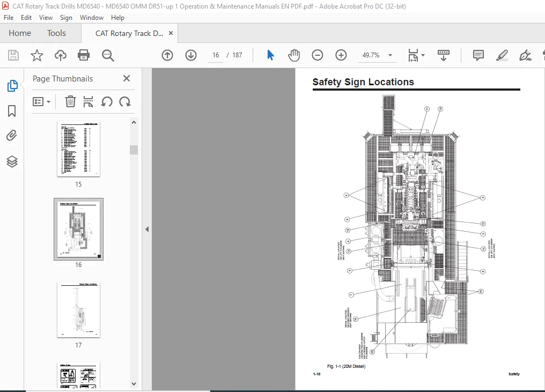Go to the previous page arrow
Viewport: 545px width, 392px height.
pos(167,55)
